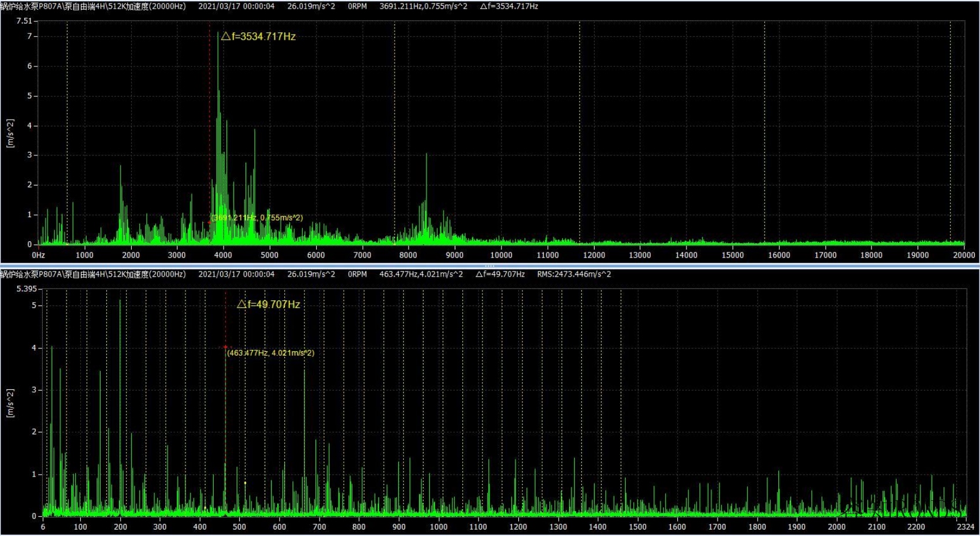This screenshot has width=980, height=536.
Task: Click the tallest peak at 200Hz in lower spectrum
Action: point(120,300)
